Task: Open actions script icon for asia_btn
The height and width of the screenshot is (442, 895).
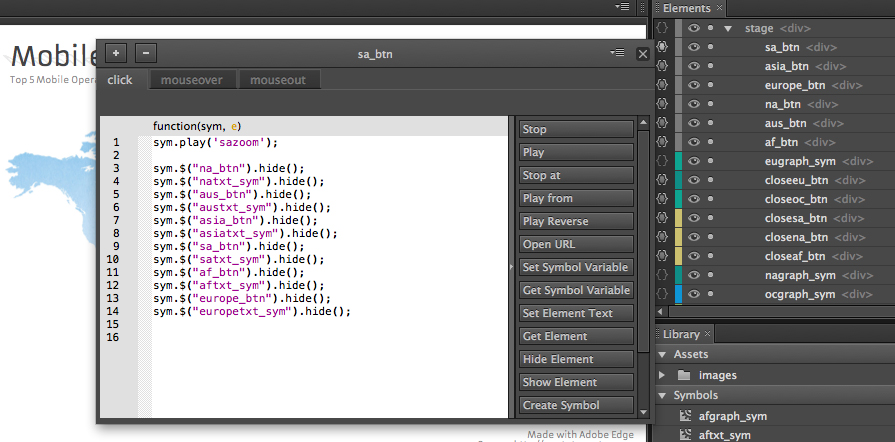Action: pyautogui.click(x=662, y=66)
